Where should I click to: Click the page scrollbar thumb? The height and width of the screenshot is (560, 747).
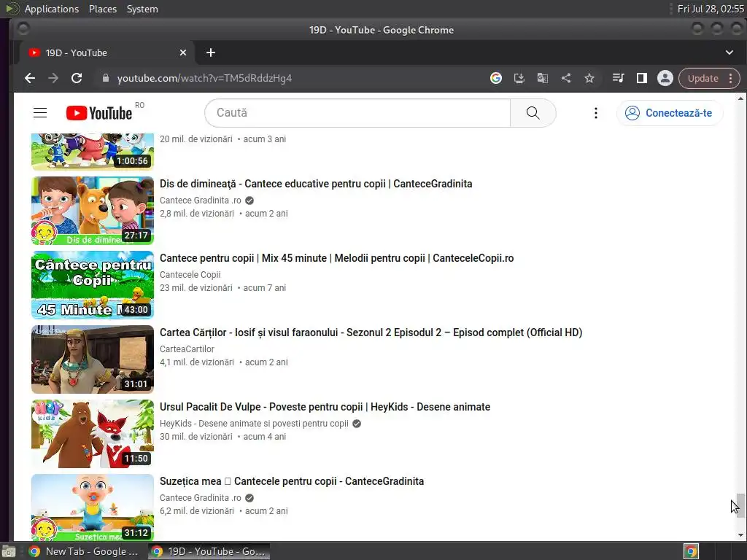(x=740, y=506)
